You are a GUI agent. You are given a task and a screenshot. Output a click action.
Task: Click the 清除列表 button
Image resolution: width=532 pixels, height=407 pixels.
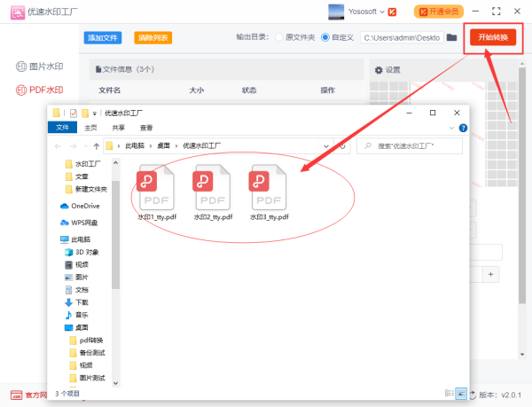[153, 37]
